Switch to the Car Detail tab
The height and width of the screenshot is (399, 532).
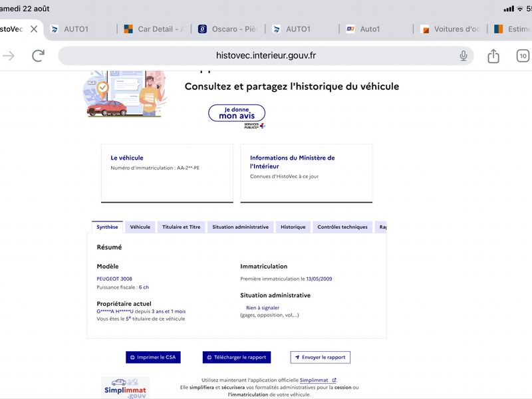pos(154,29)
